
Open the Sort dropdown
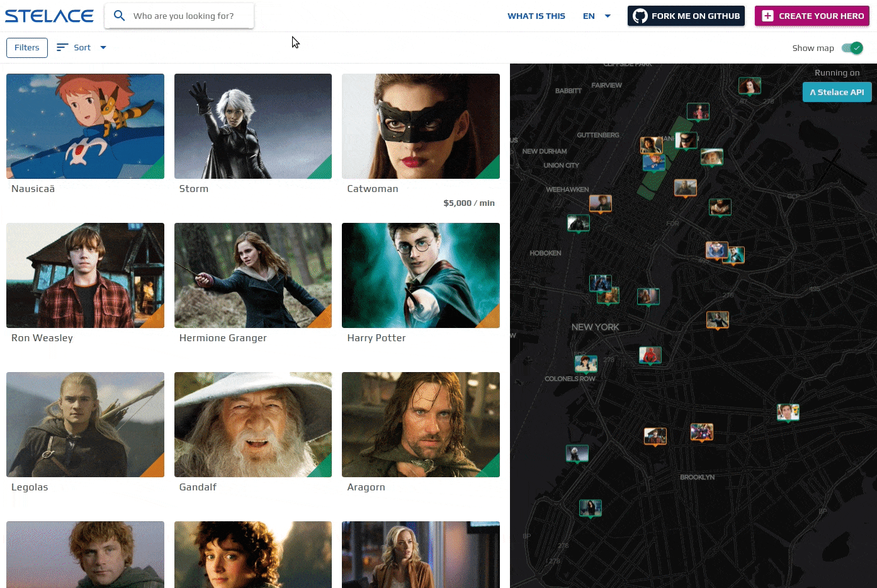pyautogui.click(x=82, y=47)
